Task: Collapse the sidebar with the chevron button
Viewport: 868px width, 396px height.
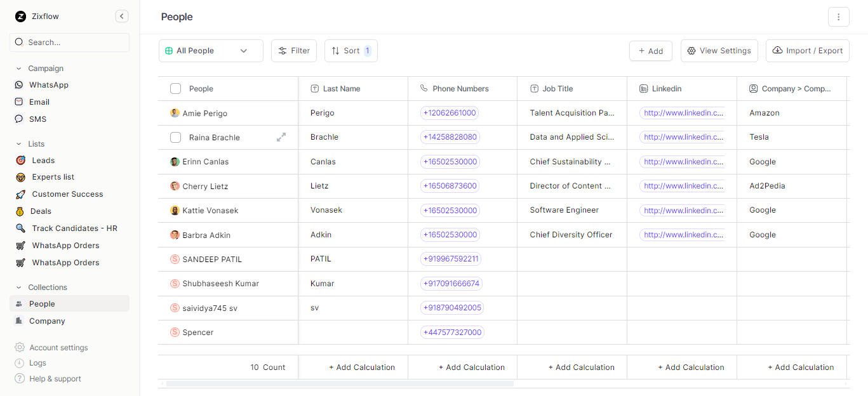Action: click(122, 16)
